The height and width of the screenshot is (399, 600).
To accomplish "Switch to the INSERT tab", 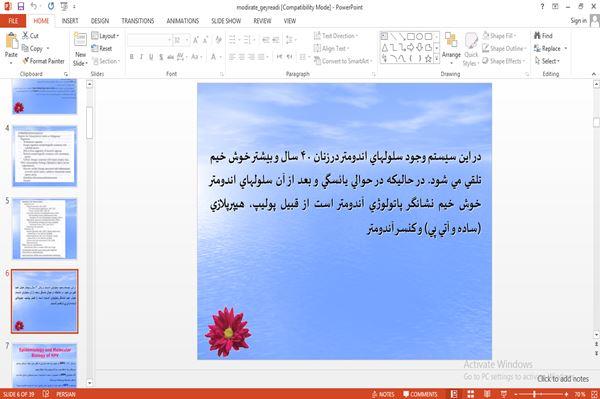I will point(70,21).
